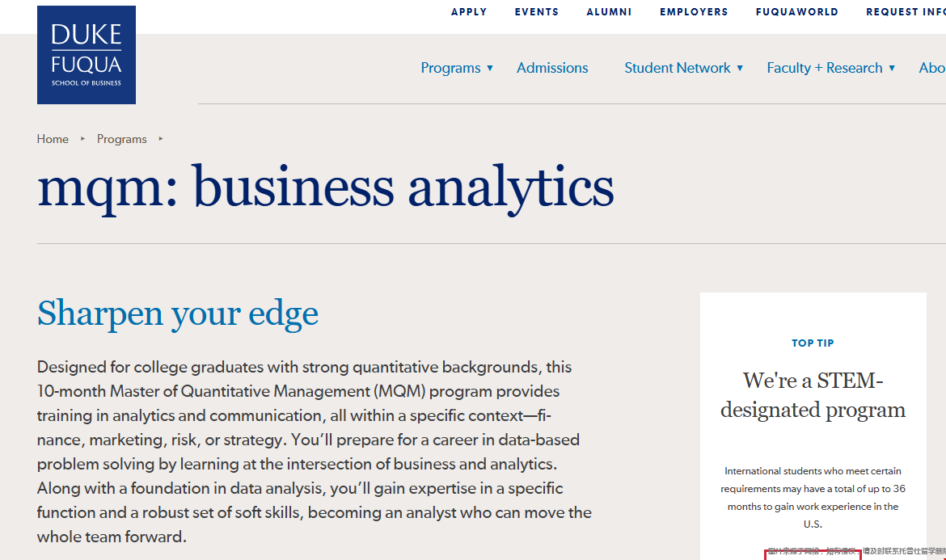Open the FUQUAWORLD link
The image size is (946, 560).
pos(796,12)
